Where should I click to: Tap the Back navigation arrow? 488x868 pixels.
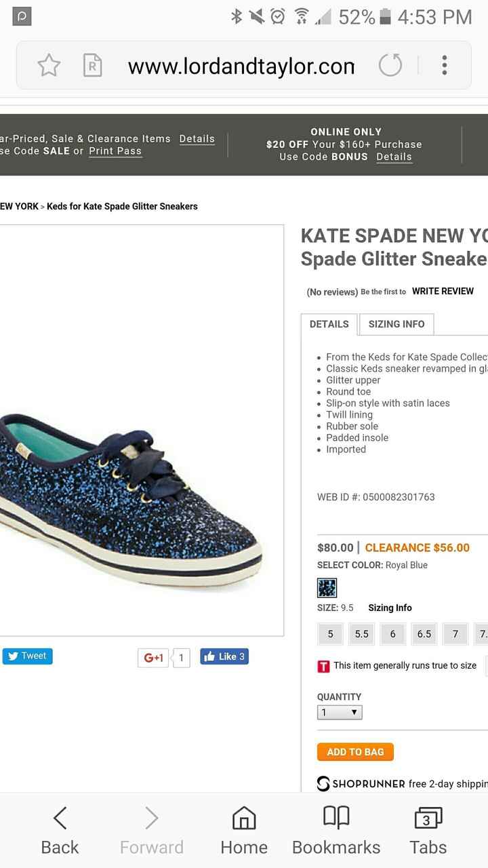coord(60,817)
